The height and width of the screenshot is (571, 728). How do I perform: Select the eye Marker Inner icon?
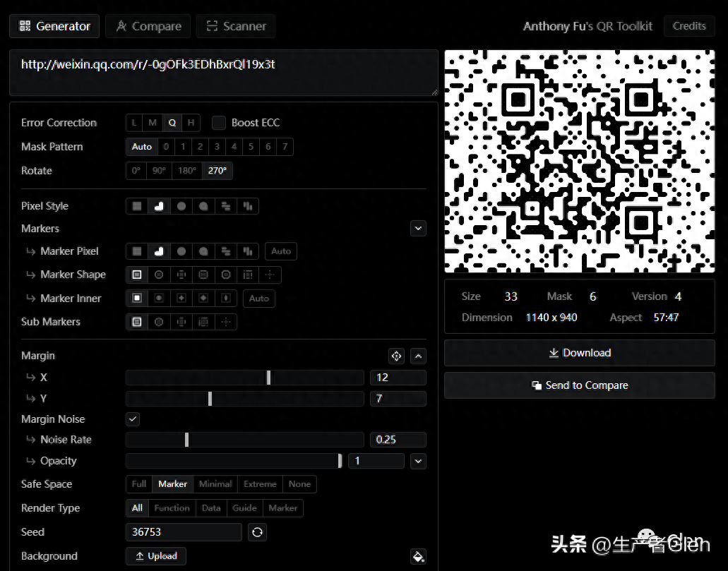tap(226, 298)
